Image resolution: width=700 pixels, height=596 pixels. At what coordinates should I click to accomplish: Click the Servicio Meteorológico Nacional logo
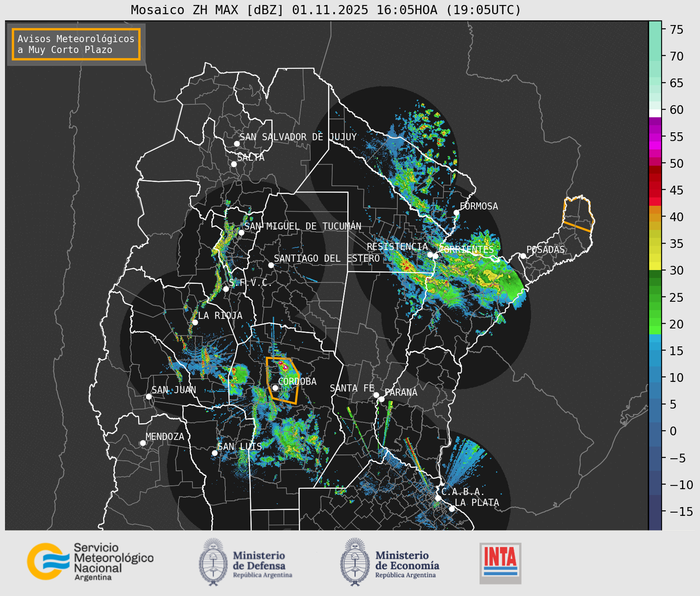90,561
